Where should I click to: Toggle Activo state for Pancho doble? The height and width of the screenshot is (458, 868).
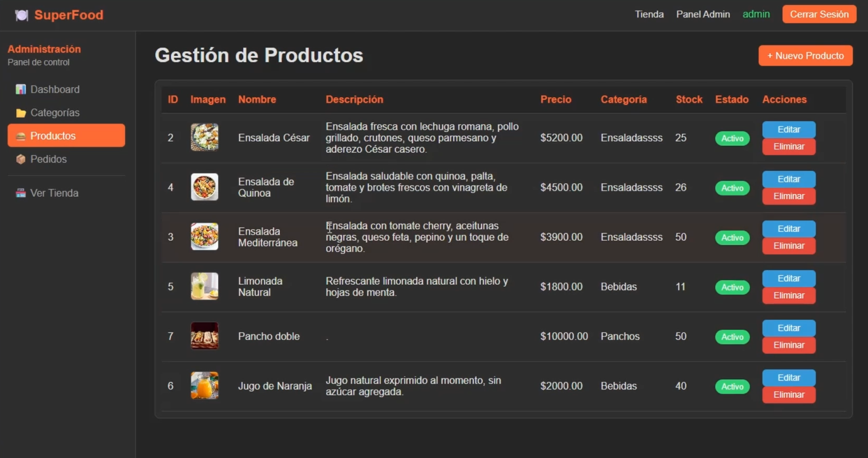732,337
